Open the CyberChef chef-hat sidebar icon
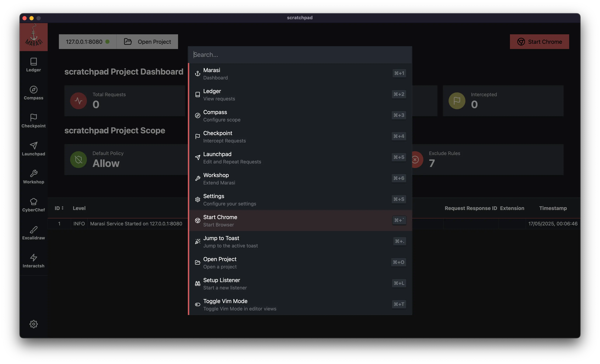The width and height of the screenshot is (600, 364). (34, 205)
